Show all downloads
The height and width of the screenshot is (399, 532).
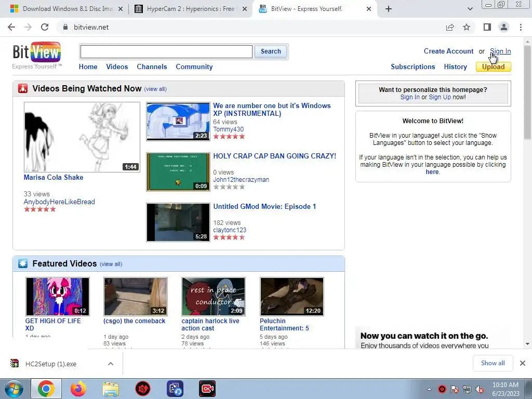coord(493,363)
